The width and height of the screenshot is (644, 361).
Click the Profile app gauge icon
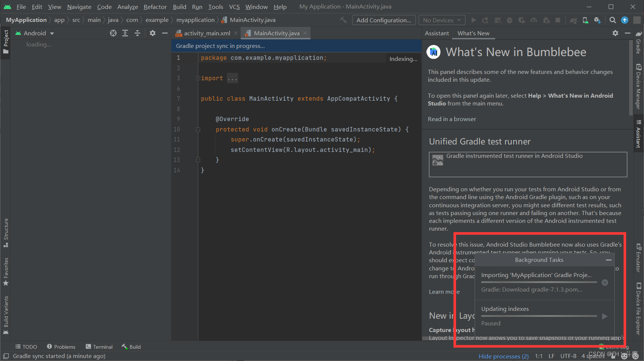[534, 20]
